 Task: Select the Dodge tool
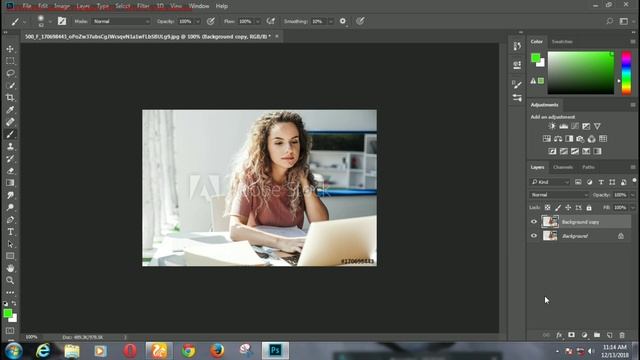click(x=10, y=207)
